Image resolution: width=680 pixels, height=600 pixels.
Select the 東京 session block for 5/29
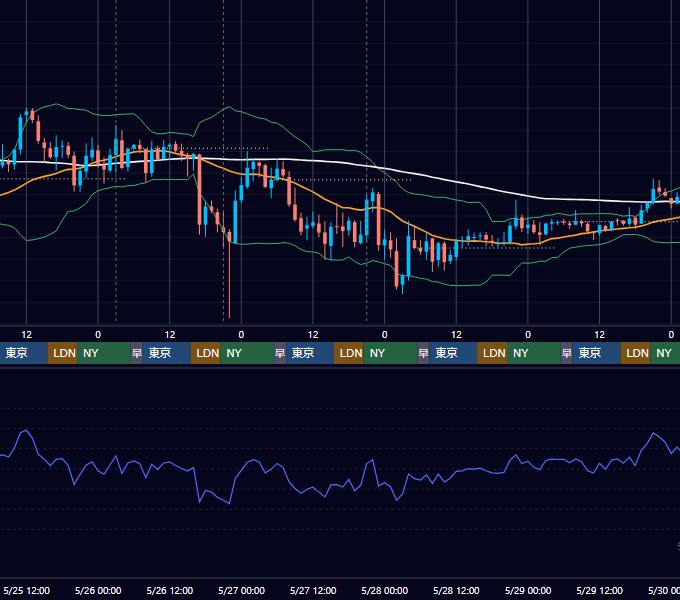[x=596, y=353]
